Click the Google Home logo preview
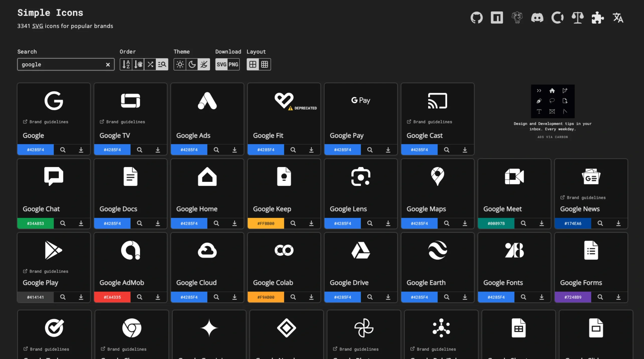Viewport: 644px width, 359px height. pyautogui.click(x=207, y=176)
